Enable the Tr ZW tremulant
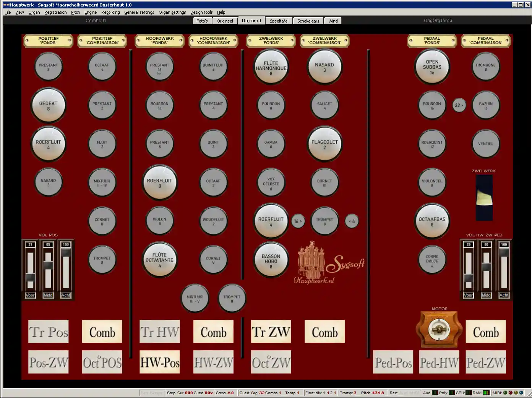Image resolution: width=532 pixels, height=398 pixels. point(271,332)
